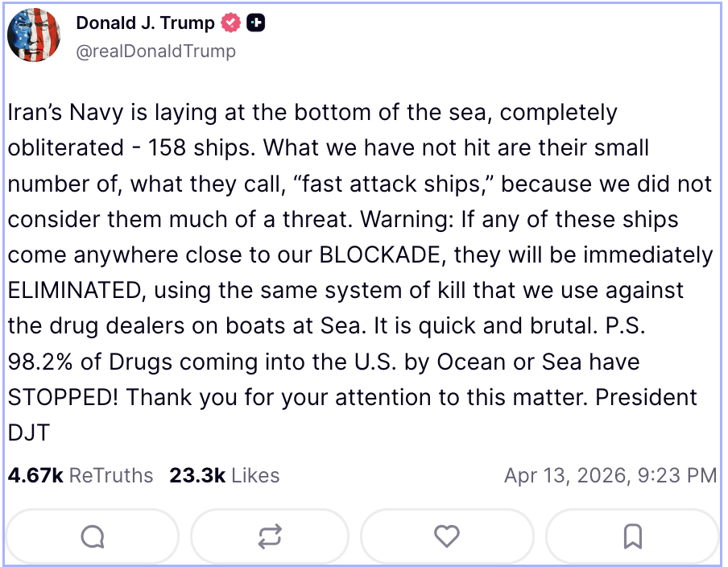
Task: Click the black plus badge beside the name
Action: click(256, 23)
